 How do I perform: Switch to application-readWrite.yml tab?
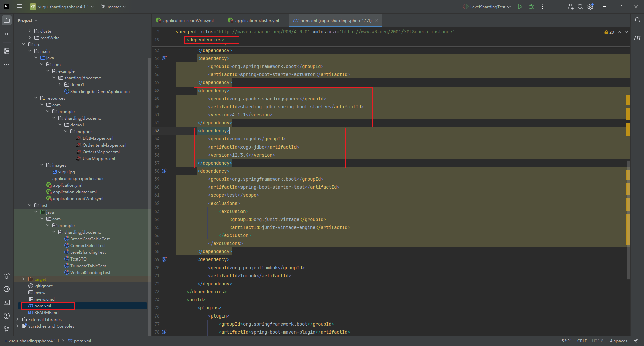pos(188,20)
